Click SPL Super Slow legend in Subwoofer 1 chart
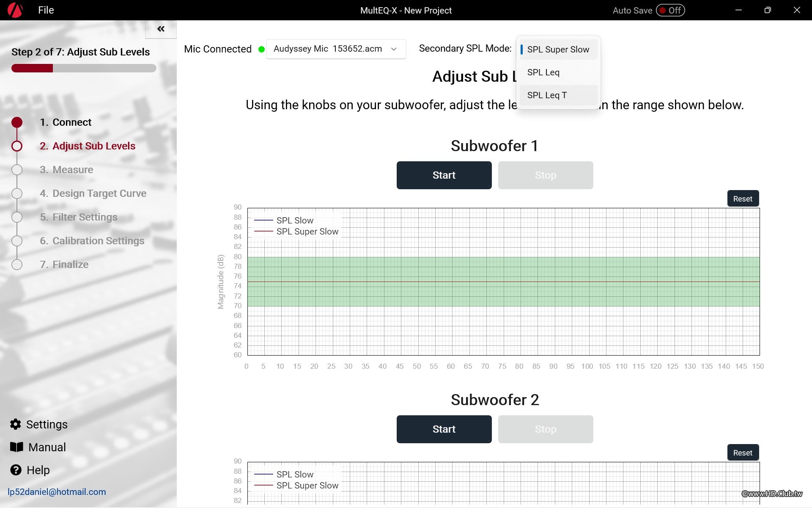 click(296, 232)
